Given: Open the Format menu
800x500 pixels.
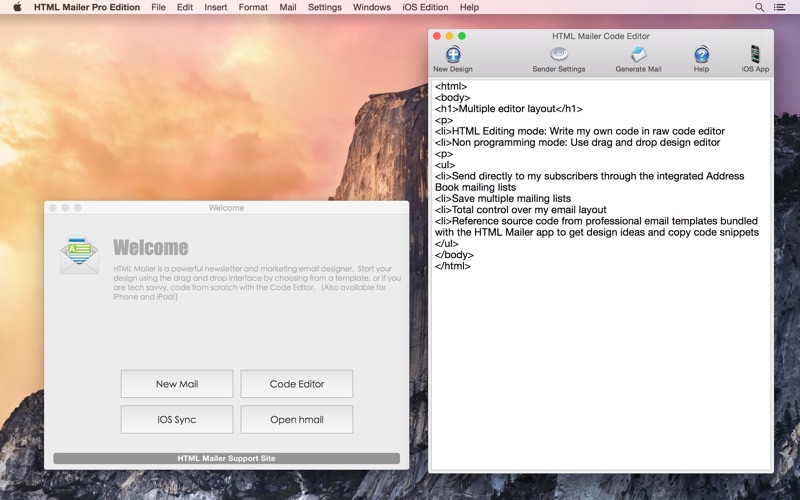Looking at the screenshot, I should (x=253, y=7).
